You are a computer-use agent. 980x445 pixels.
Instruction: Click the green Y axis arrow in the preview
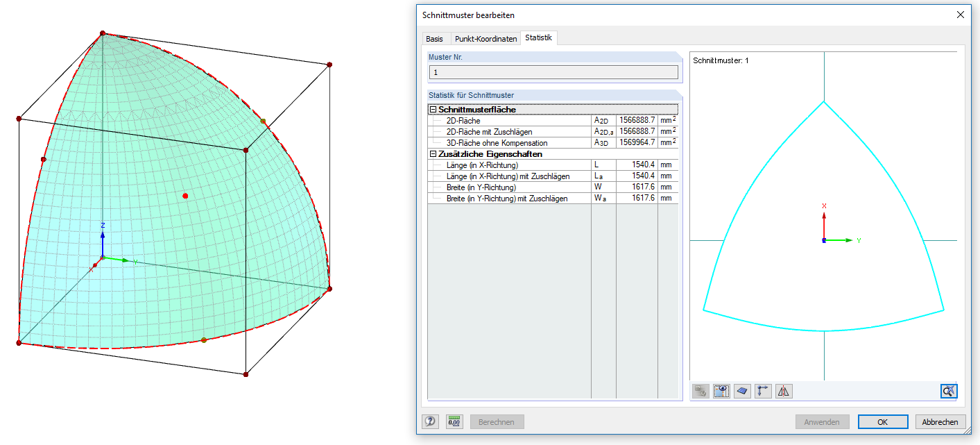click(x=839, y=240)
